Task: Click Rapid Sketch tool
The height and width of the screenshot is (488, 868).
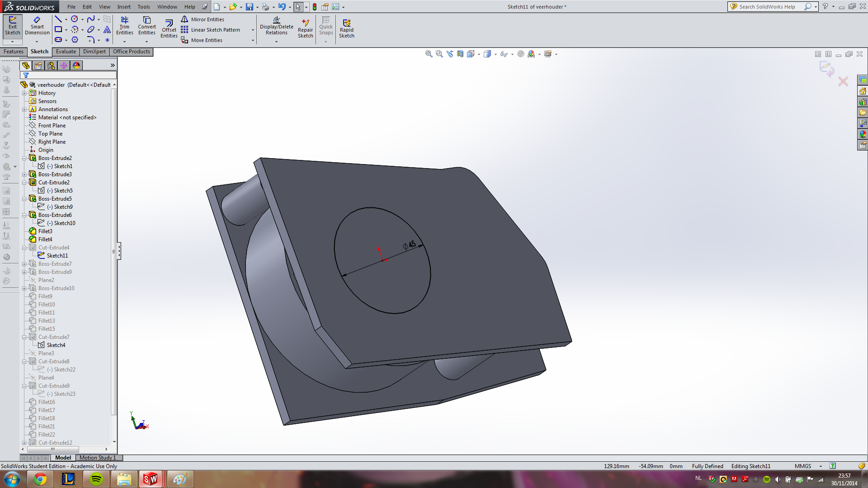Action: (x=346, y=28)
